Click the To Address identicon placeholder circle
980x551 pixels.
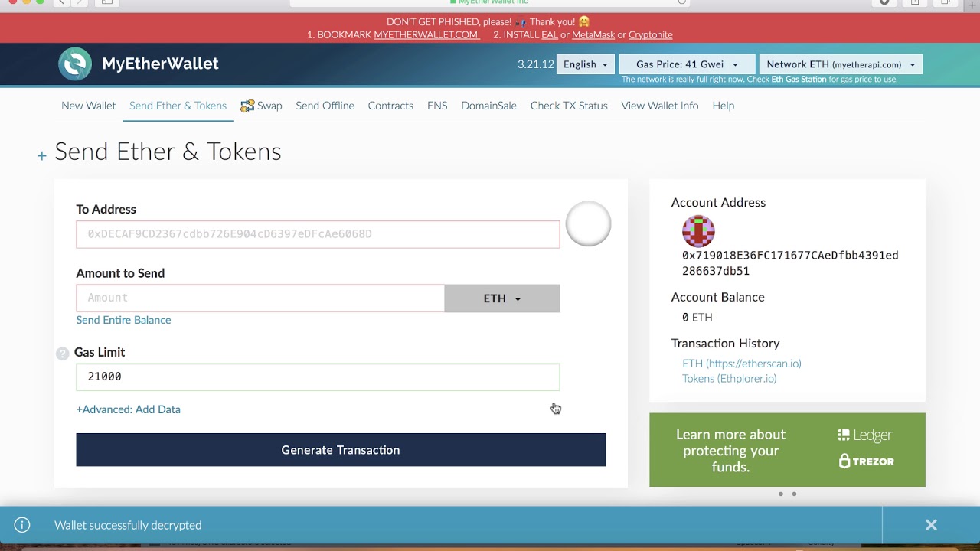(x=588, y=223)
